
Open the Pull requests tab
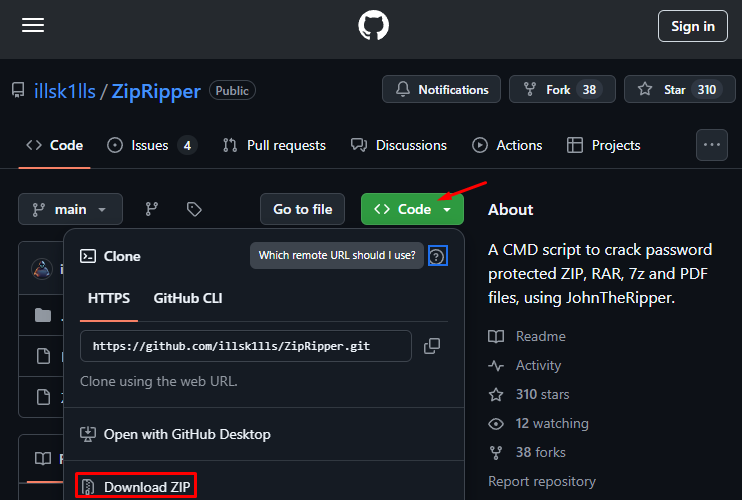(x=274, y=145)
